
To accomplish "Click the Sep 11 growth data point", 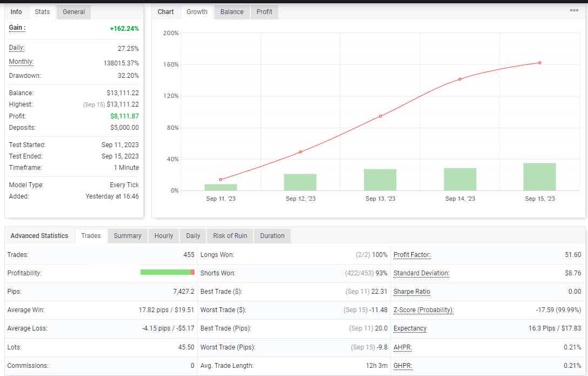I will pos(220,180).
